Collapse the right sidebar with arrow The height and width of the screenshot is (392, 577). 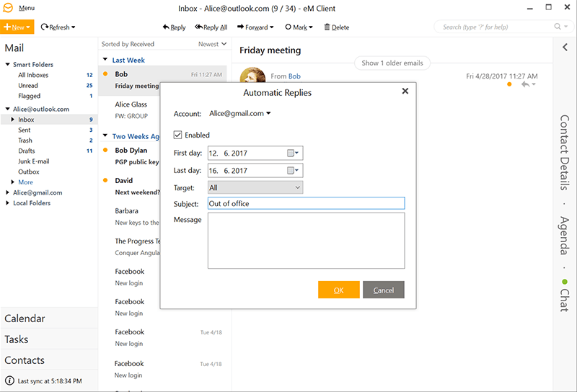point(565,47)
